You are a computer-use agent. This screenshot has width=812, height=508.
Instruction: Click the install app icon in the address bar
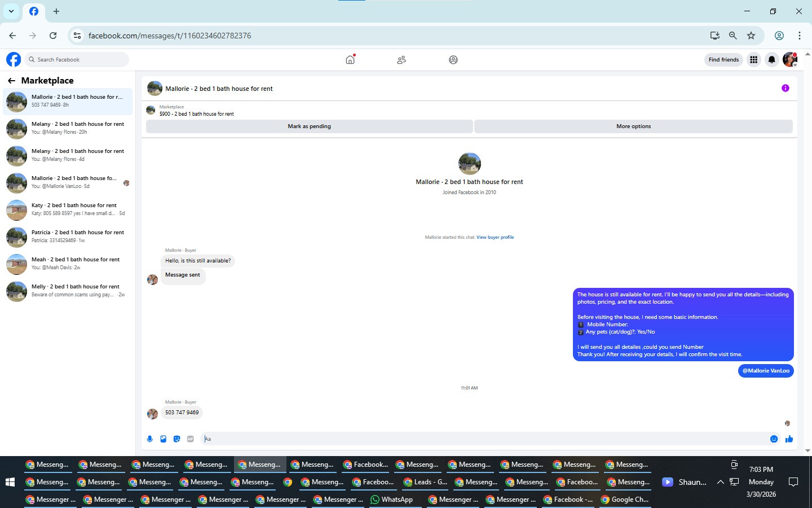[715, 36]
